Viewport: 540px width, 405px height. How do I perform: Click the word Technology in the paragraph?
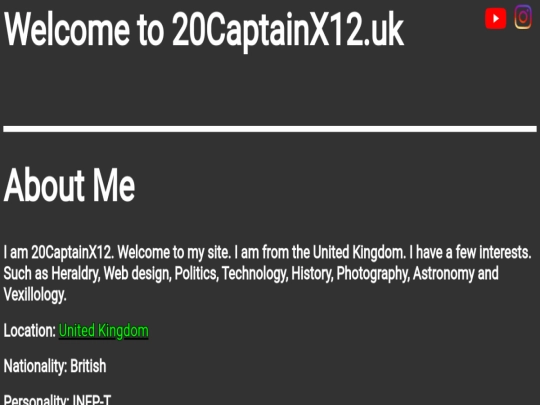(x=255, y=274)
